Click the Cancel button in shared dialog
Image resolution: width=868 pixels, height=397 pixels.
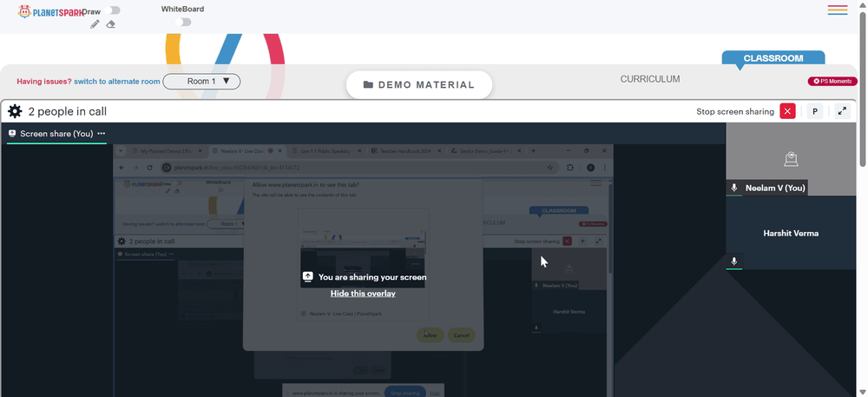[461, 335]
